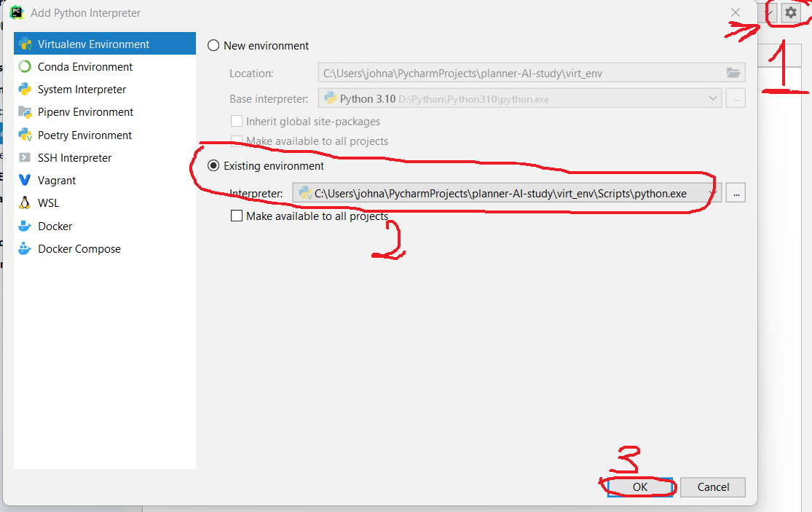Click the Pipenv folder icon
Image resolution: width=812 pixels, height=512 pixels.
[25, 112]
